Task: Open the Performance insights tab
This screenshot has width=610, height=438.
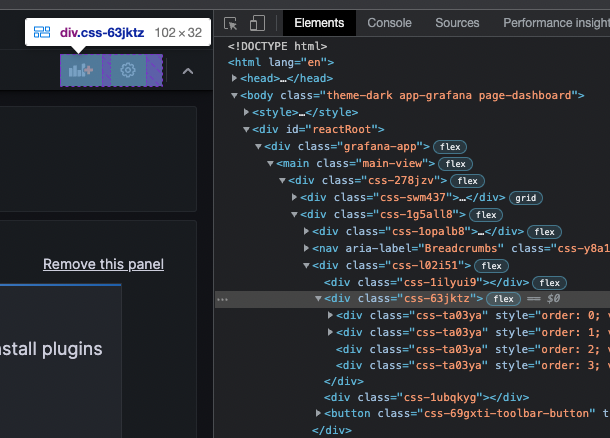Action: coord(556,23)
